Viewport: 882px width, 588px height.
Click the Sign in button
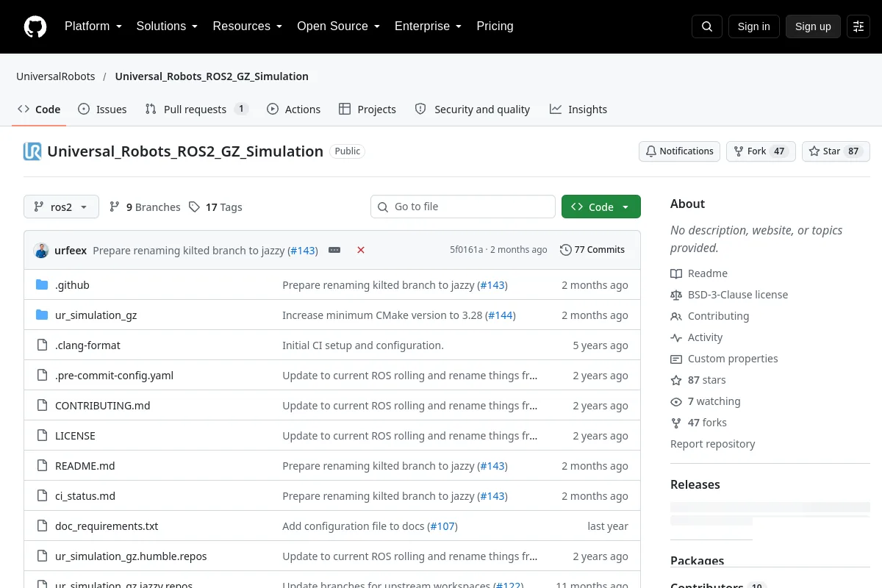[753, 26]
